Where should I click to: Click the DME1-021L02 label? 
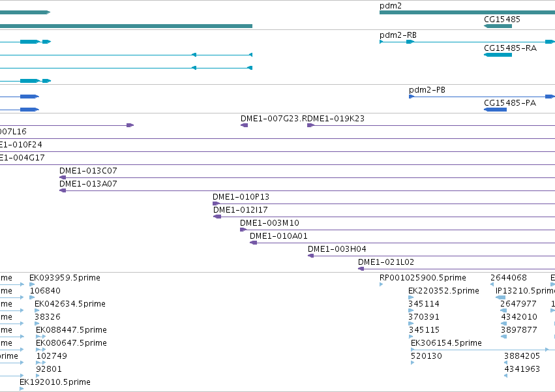coord(386,262)
